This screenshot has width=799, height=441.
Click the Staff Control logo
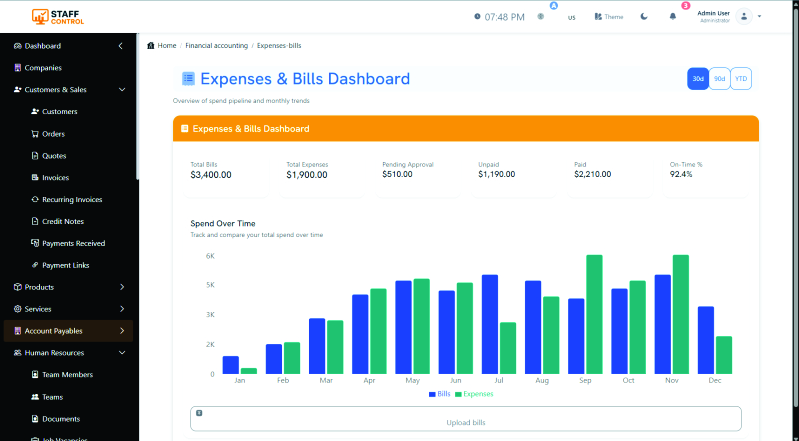[57, 16]
